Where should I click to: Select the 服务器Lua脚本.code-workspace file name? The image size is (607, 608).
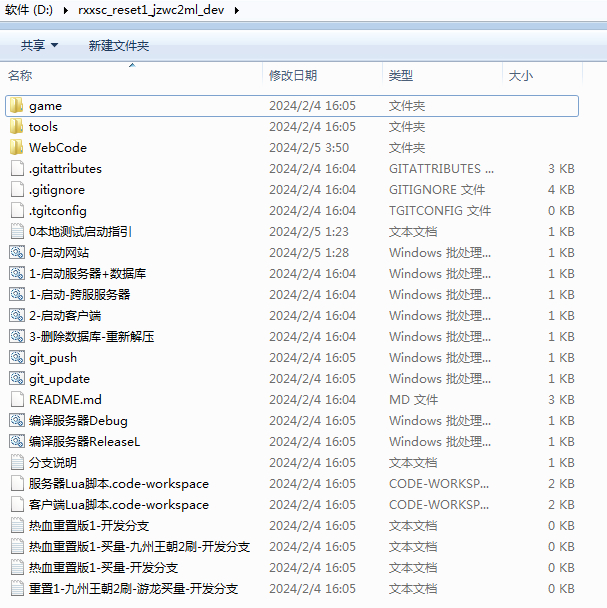click(119, 484)
